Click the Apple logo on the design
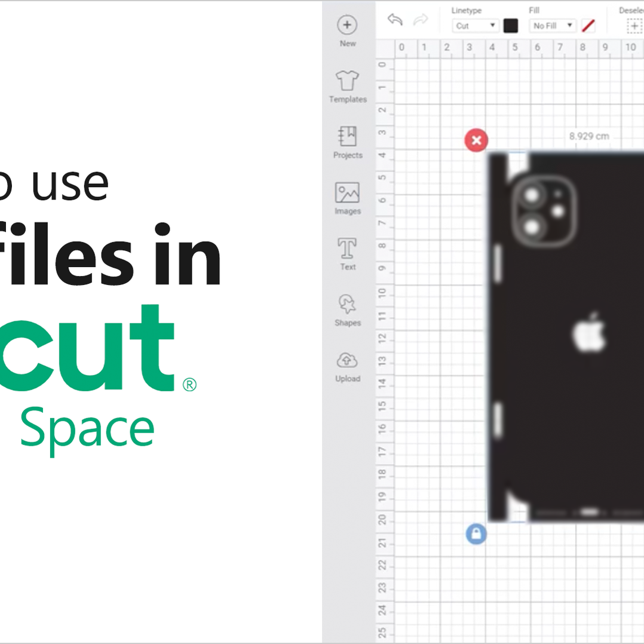 [x=589, y=333]
